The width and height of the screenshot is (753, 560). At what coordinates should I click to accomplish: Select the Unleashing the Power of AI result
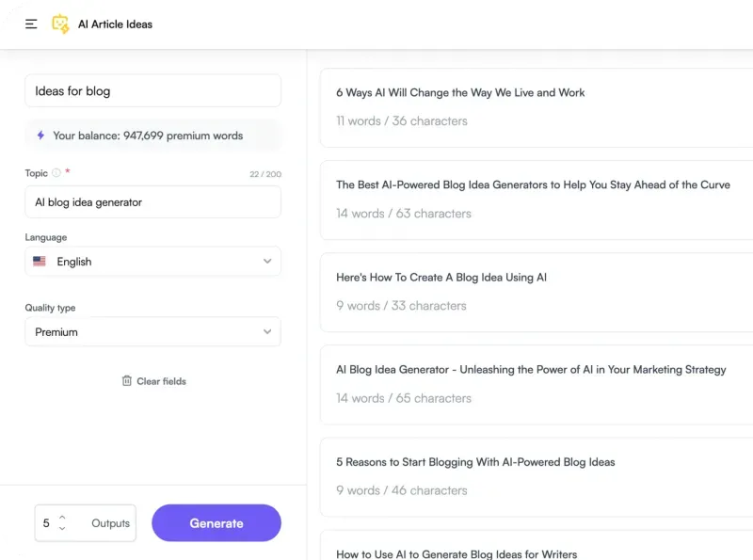point(537,385)
